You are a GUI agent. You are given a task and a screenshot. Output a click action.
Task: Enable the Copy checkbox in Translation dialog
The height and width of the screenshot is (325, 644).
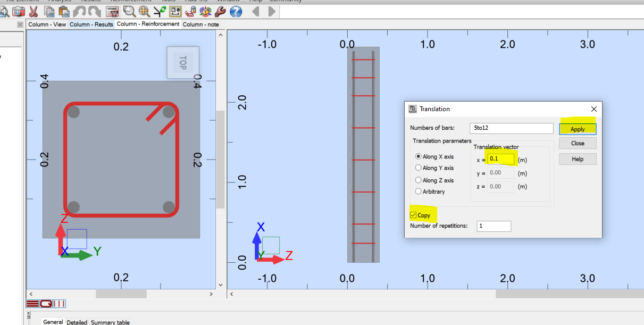[x=413, y=215]
